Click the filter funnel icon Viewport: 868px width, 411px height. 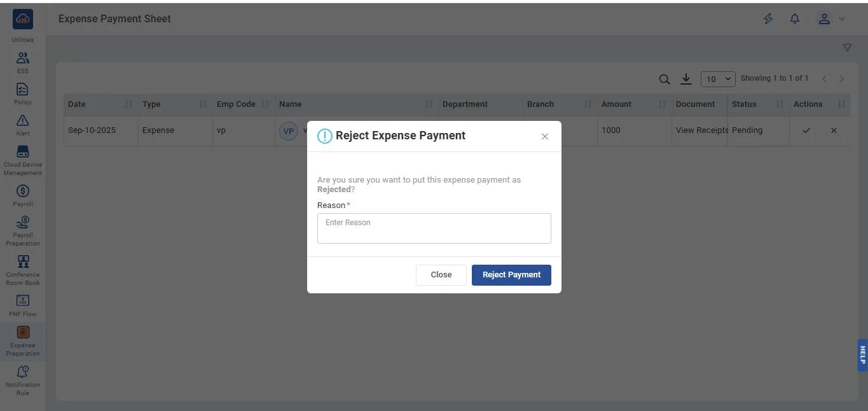click(x=847, y=48)
